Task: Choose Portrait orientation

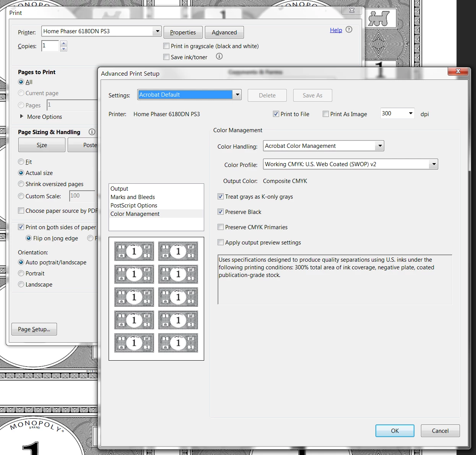Action: pyautogui.click(x=21, y=273)
